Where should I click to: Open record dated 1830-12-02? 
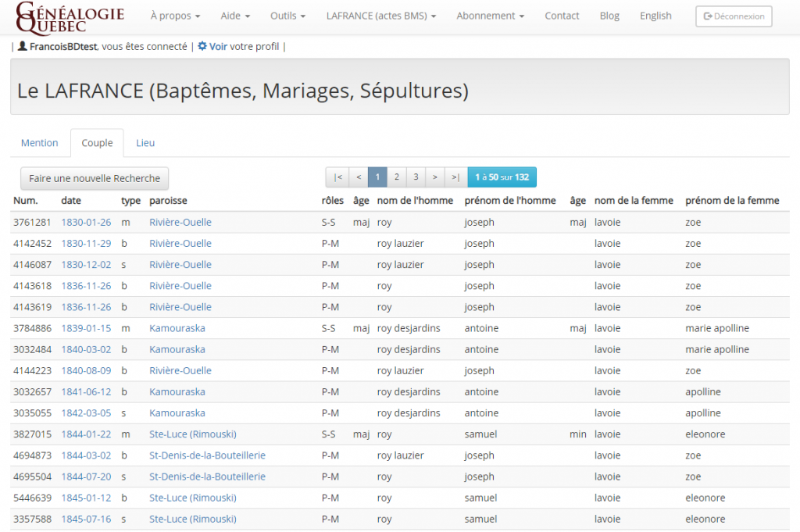[86, 265]
